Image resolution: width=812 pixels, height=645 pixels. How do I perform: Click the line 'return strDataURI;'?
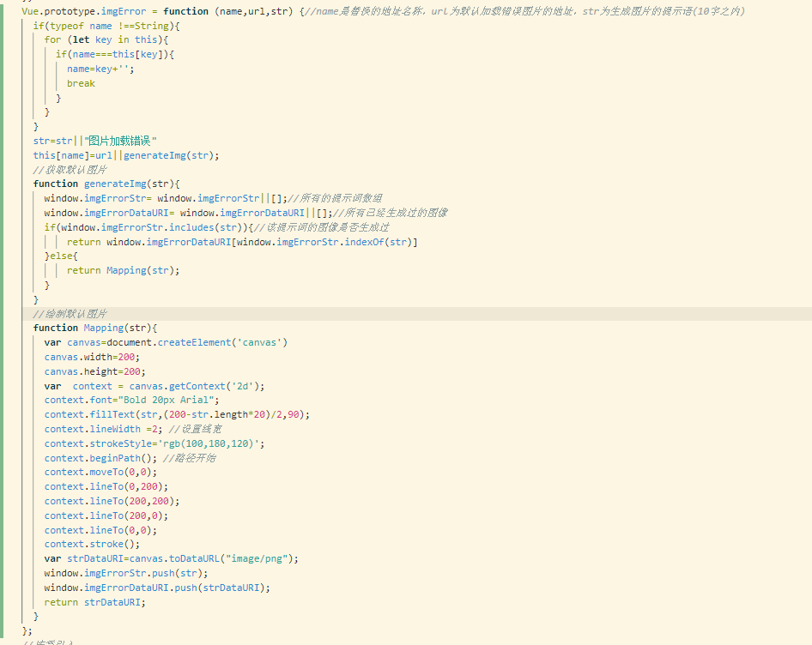tap(94, 602)
